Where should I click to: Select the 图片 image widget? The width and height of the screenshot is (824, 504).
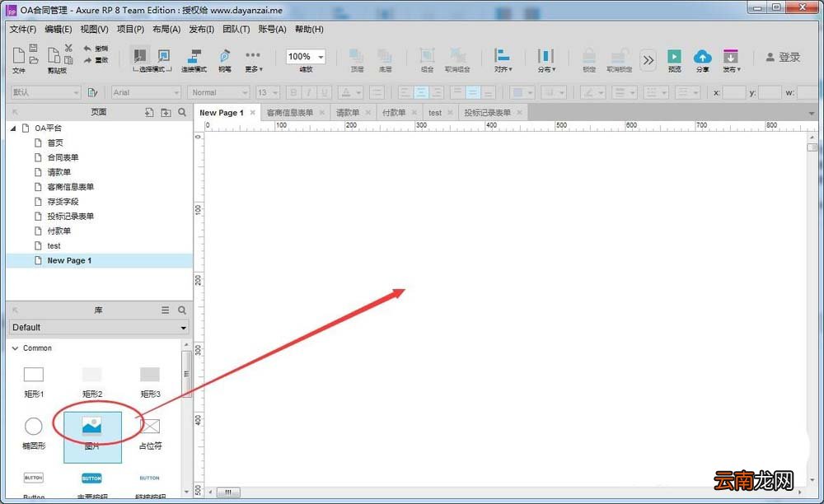pos(92,436)
